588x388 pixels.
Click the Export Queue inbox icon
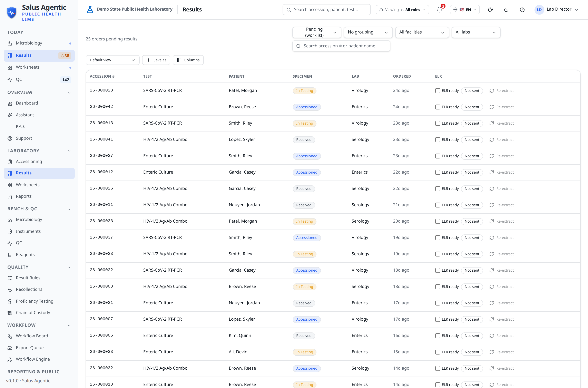pos(10,348)
